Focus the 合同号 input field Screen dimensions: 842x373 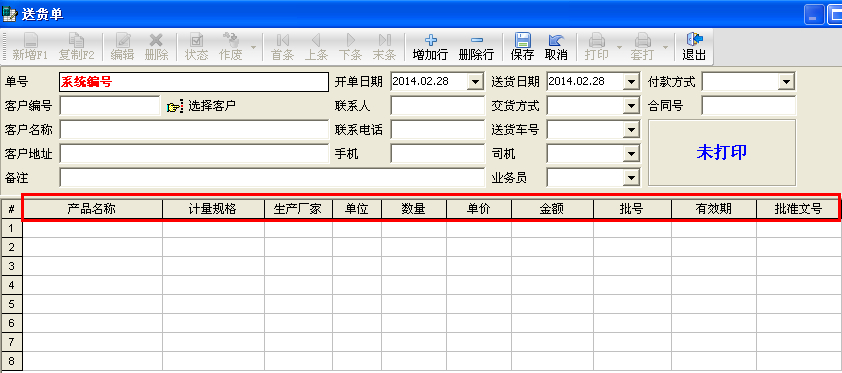pos(749,106)
